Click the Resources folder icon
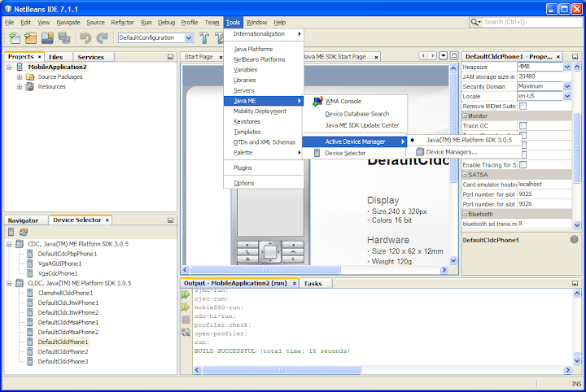 (30, 86)
